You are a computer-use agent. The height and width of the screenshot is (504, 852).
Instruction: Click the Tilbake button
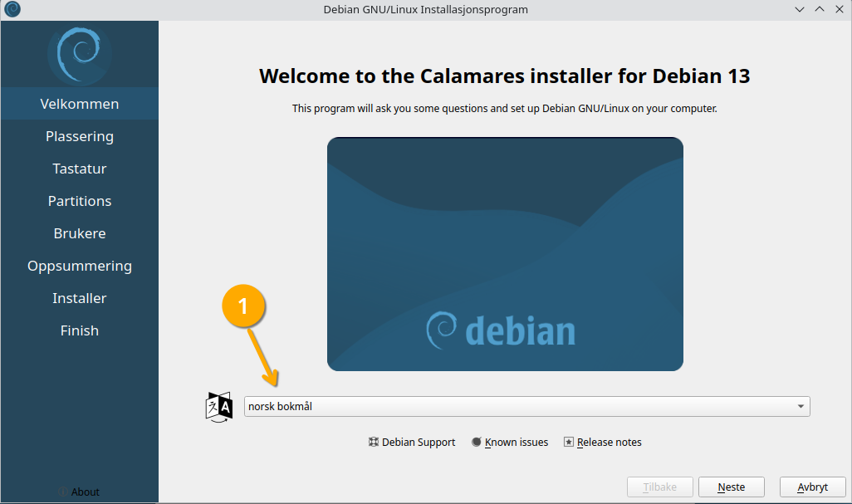tap(660, 487)
